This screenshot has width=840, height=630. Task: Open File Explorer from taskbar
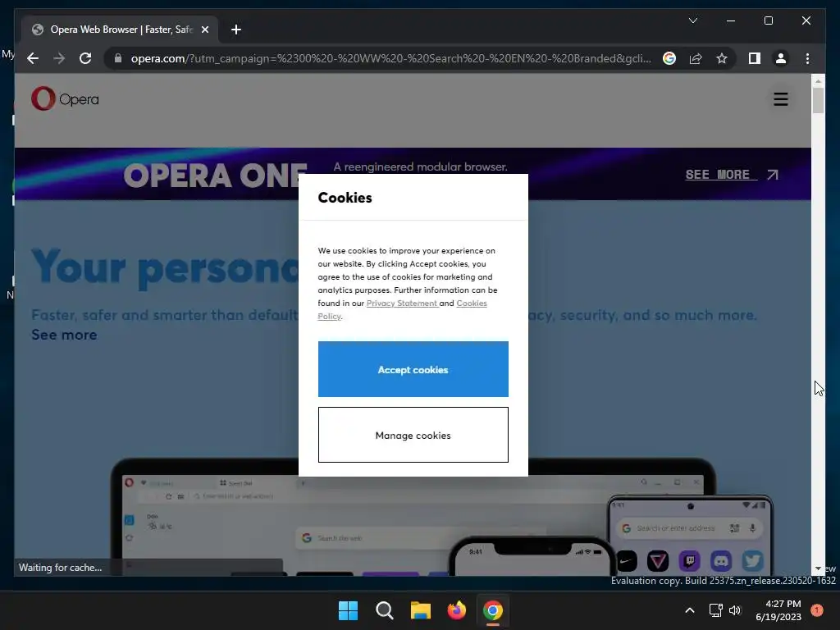tap(421, 610)
